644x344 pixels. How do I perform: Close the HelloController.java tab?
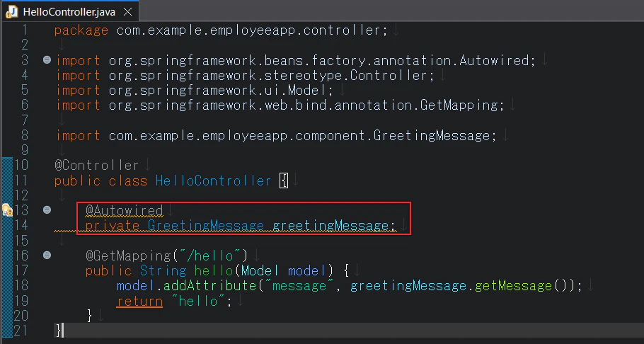click(127, 11)
